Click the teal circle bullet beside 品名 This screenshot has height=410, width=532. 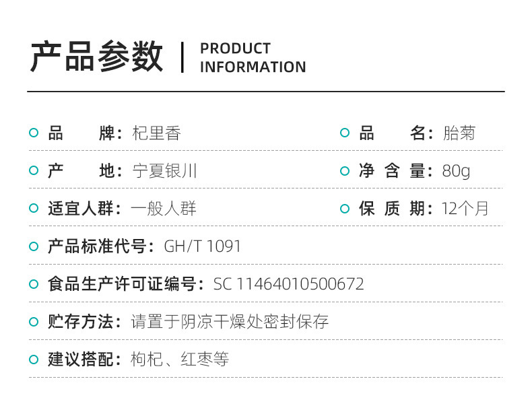[x=345, y=133]
